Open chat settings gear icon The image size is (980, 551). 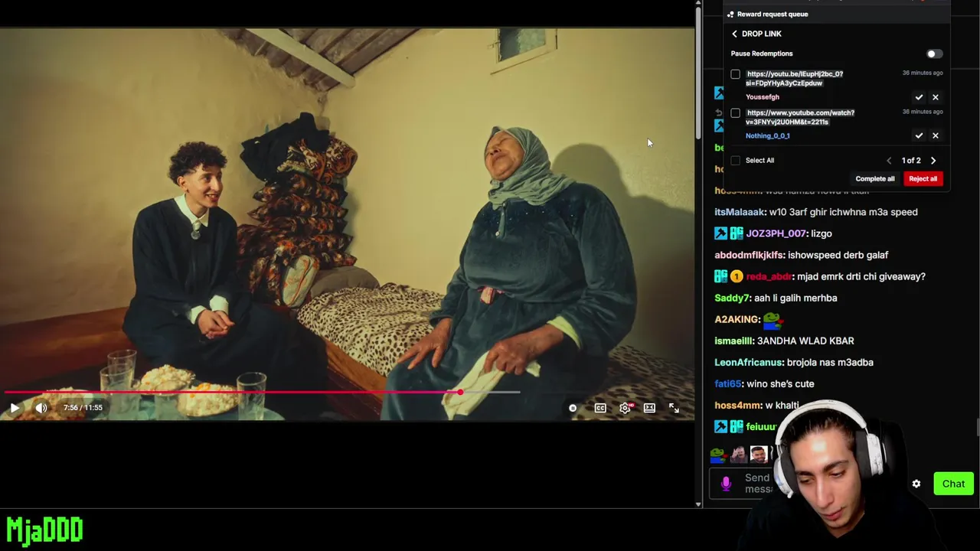tap(916, 484)
